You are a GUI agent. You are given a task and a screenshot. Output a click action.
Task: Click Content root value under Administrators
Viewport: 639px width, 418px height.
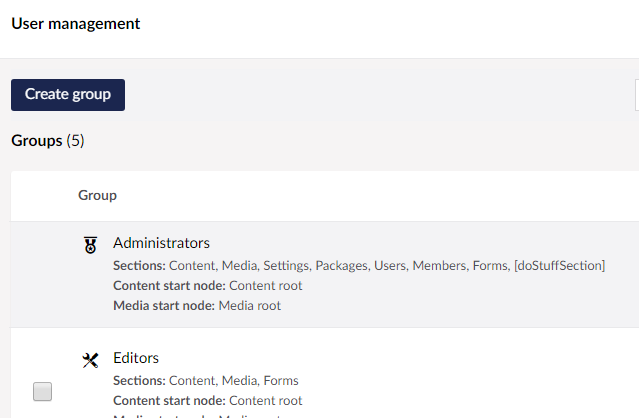pos(266,286)
